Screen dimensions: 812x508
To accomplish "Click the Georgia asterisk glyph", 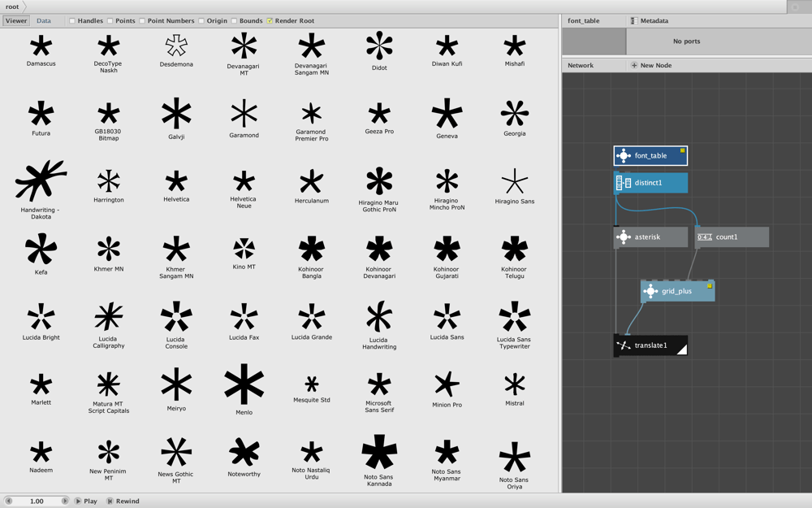I will point(514,114).
